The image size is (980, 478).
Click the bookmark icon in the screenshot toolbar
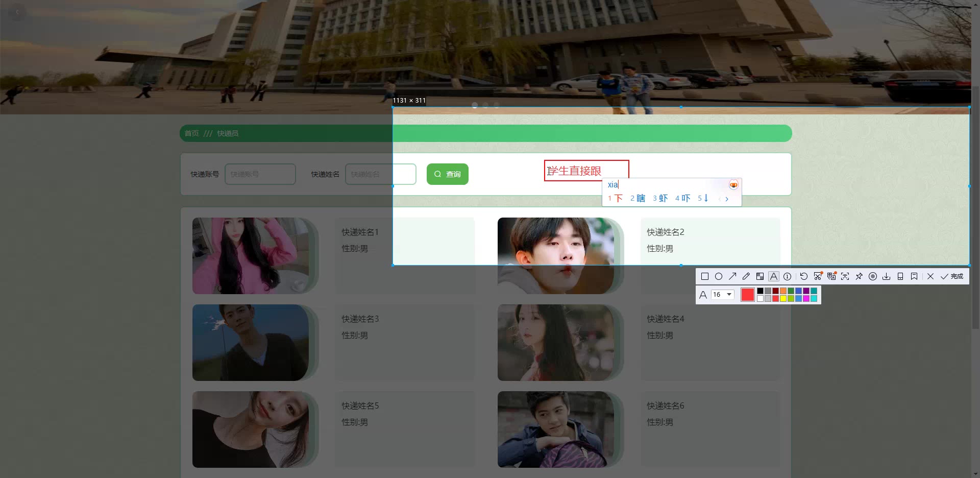914,276
